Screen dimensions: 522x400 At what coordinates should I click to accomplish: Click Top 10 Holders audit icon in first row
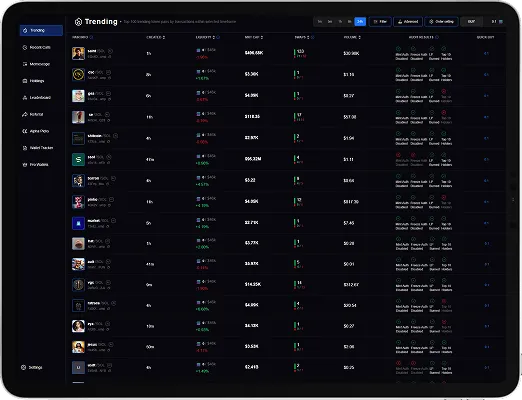(x=444, y=49)
